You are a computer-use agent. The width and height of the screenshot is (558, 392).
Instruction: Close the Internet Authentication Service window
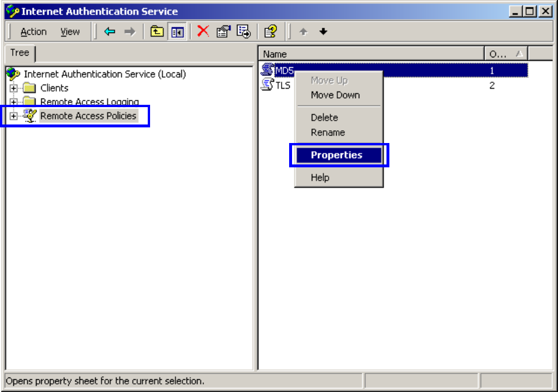click(546, 12)
